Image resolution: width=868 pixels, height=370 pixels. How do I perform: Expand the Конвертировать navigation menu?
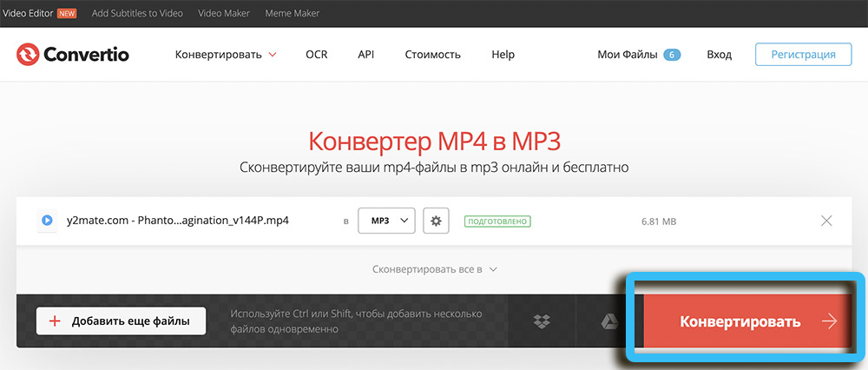point(226,55)
